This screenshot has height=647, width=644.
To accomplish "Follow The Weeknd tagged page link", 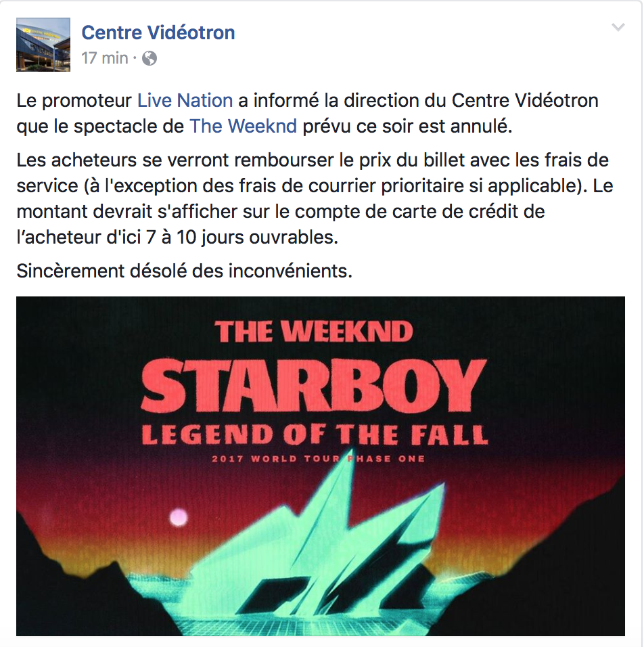I will pos(243,127).
